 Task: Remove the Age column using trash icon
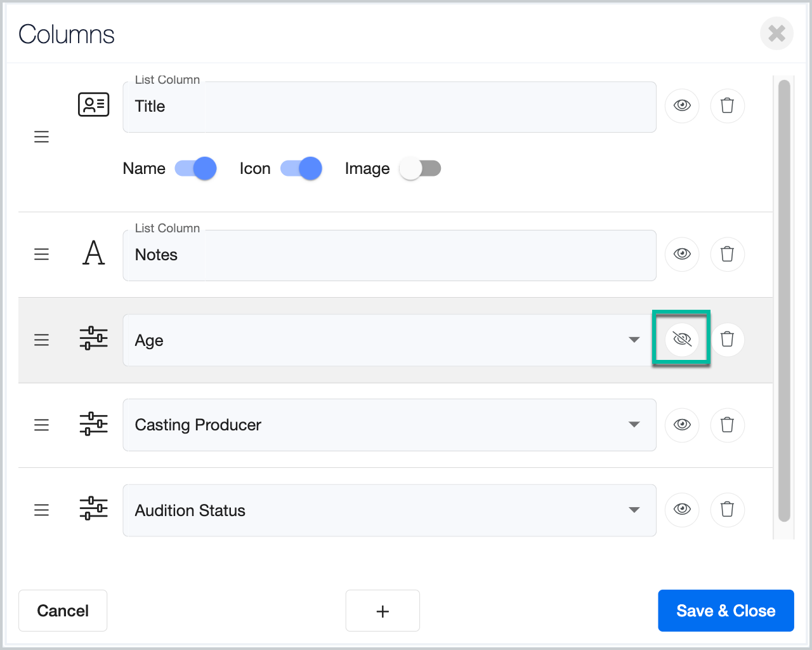pos(727,340)
